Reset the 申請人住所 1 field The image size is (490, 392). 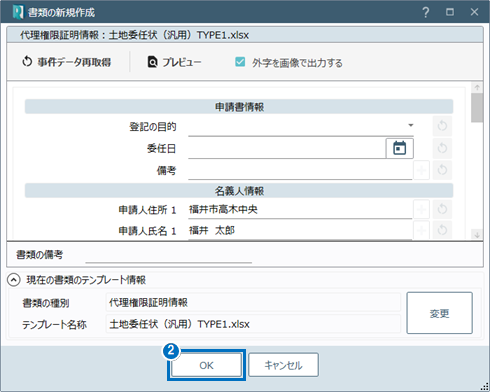pos(442,210)
